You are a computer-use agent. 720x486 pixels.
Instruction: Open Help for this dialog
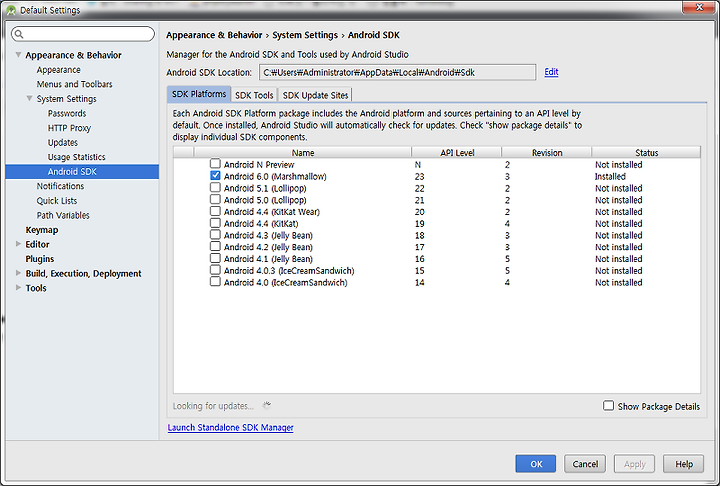pos(684,464)
